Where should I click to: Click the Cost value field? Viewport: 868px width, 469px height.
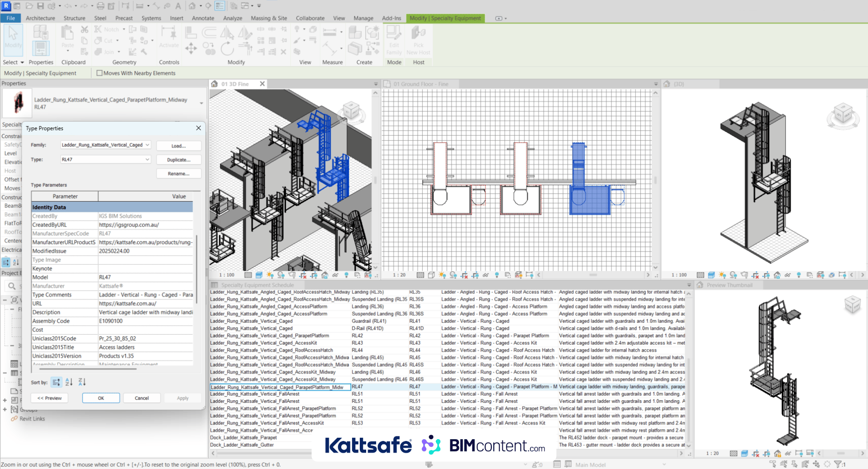pos(145,330)
